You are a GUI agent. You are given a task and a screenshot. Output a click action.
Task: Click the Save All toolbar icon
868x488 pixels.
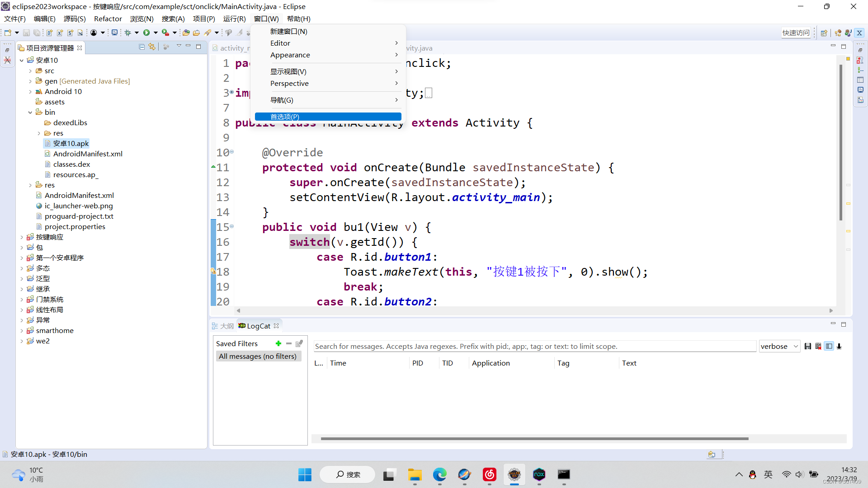point(37,33)
